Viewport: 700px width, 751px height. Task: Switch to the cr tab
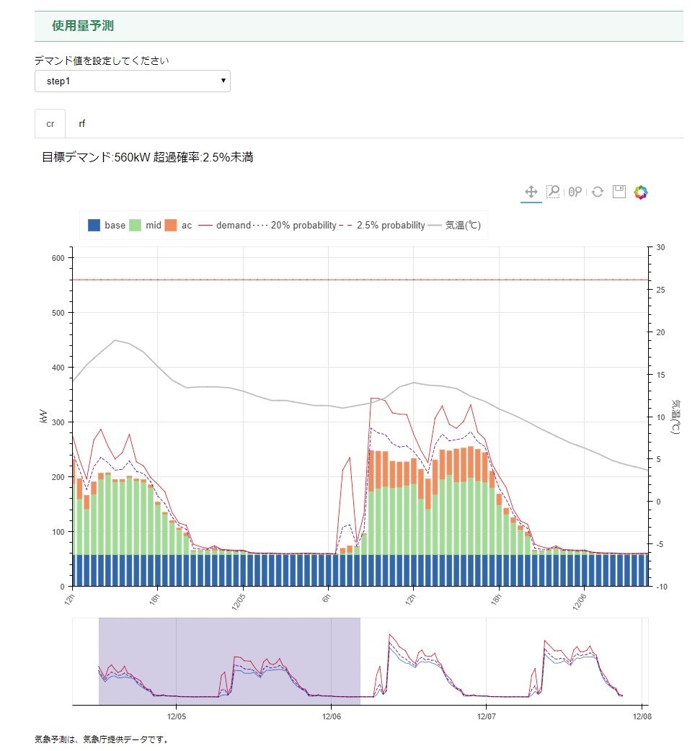50,123
